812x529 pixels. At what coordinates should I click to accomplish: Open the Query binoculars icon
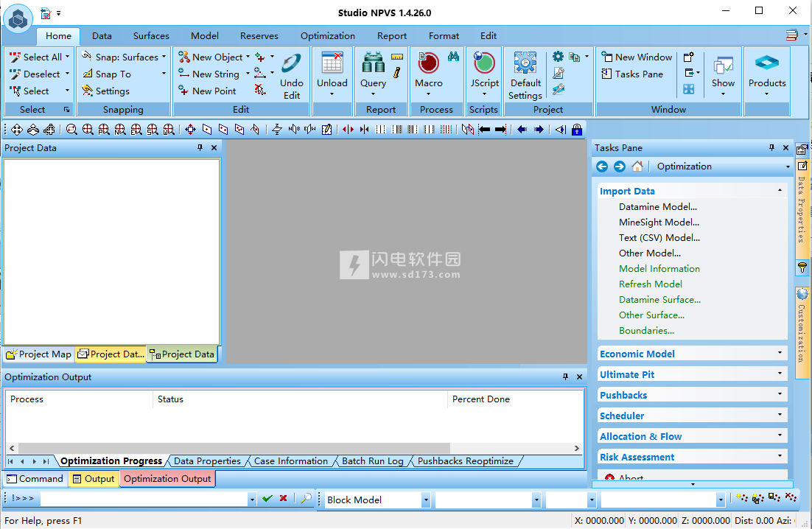[373, 63]
